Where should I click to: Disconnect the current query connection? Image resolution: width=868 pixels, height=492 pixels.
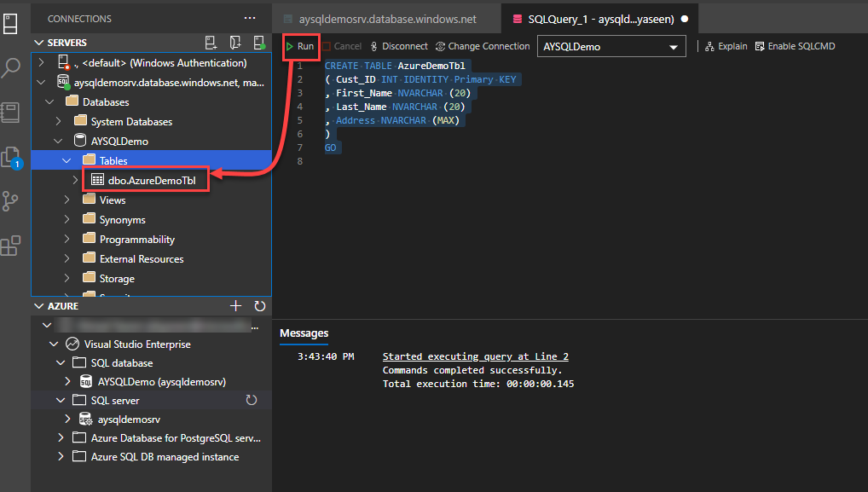(398, 46)
